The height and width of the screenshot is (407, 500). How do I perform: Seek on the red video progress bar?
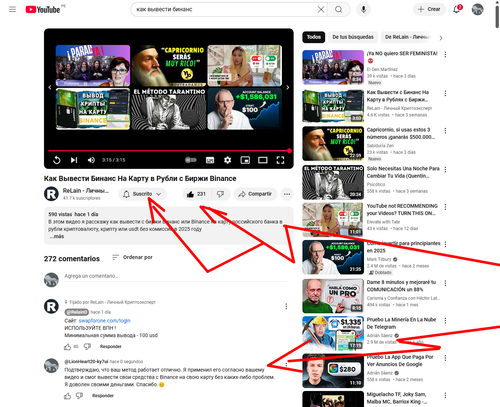169,151
